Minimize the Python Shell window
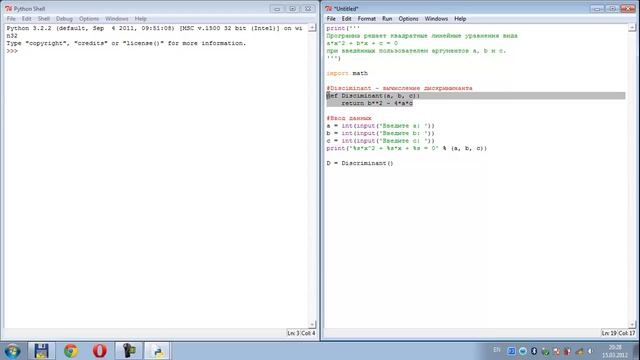640x360 pixels. (277, 9)
